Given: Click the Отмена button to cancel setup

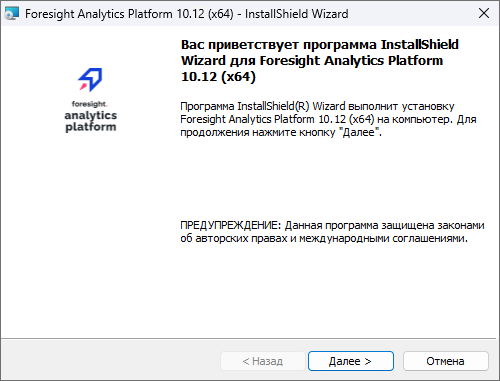Looking at the screenshot, I should [x=446, y=361].
